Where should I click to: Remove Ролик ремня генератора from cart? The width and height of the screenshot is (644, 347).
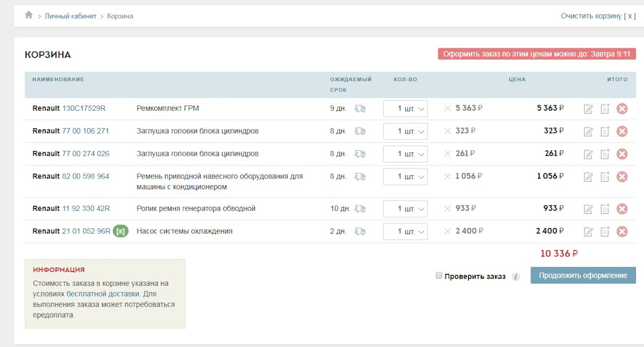(x=622, y=209)
